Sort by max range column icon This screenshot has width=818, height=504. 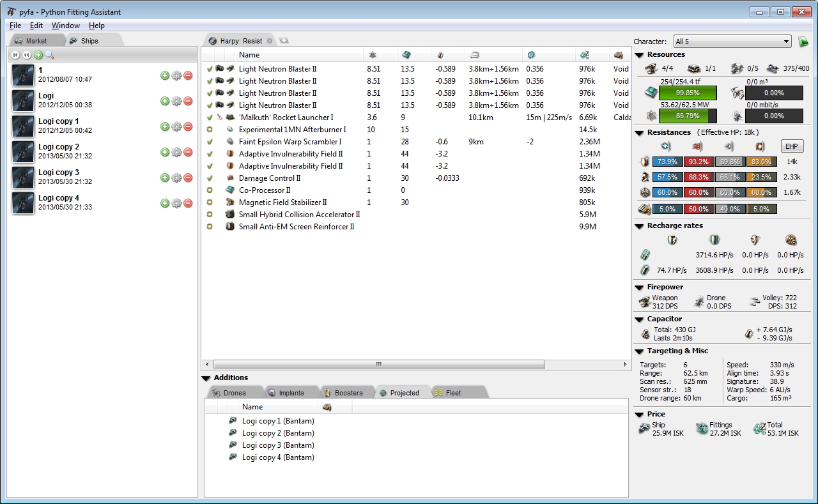tap(475, 55)
